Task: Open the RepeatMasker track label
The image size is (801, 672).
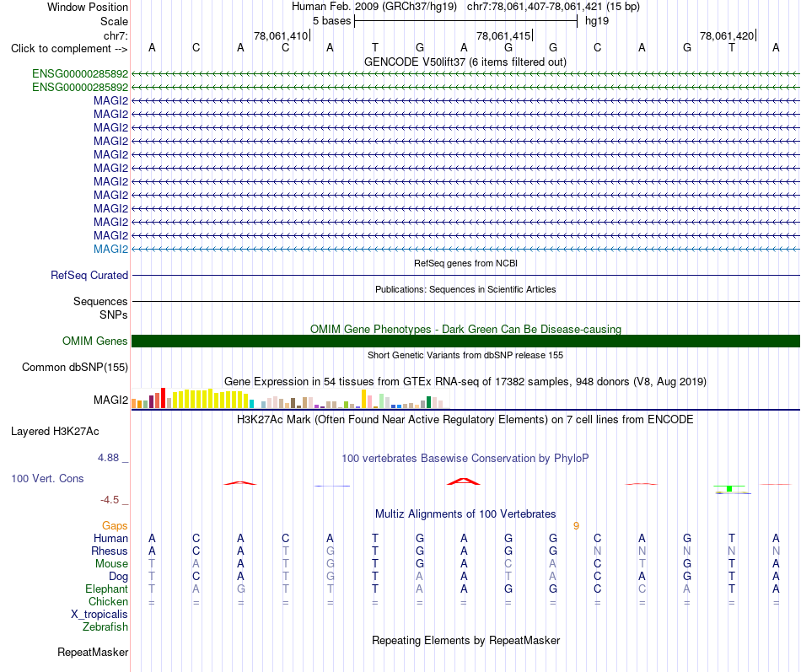Action: click(93, 652)
